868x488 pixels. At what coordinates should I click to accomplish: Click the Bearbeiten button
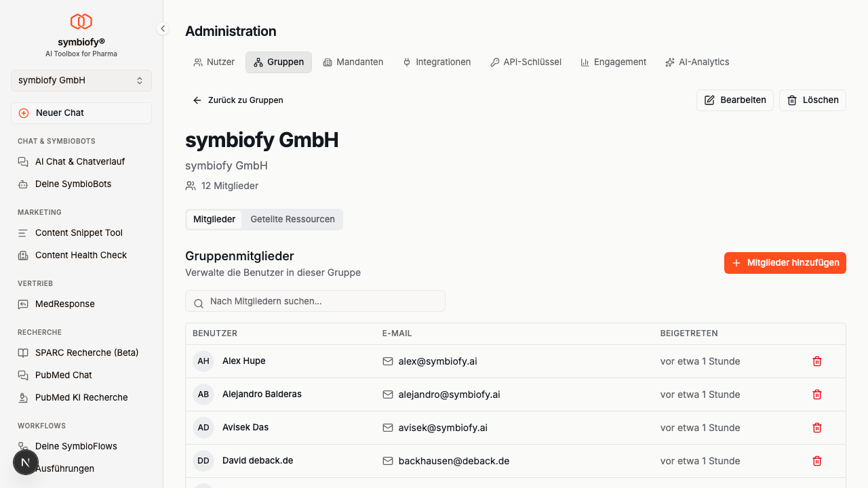point(735,100)
